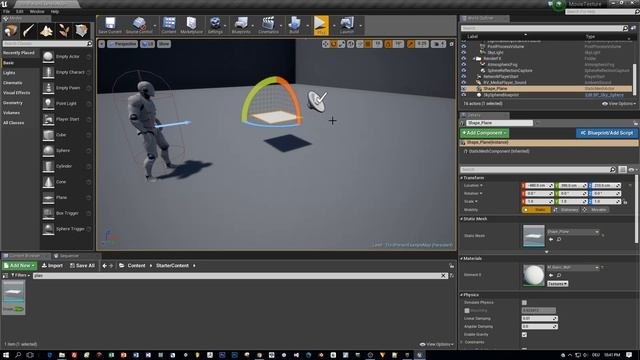Open the Content browser toolbar icon
This screenshot has height=360, width=640.
(x=169, y=25)
